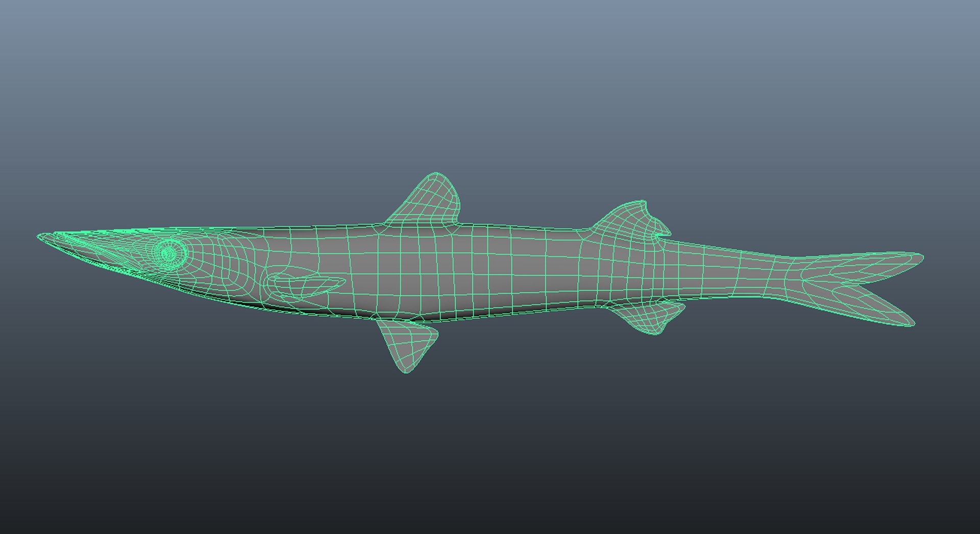This screenshot has width=980, height=534.
Task: Select the front dorsal fin of the fish
Action: [426, 199]
